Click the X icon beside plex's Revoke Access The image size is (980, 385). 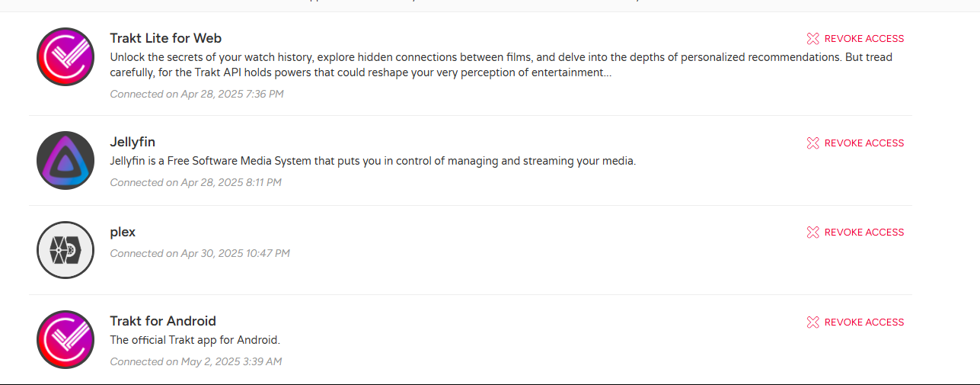click(x=812, y=233)
